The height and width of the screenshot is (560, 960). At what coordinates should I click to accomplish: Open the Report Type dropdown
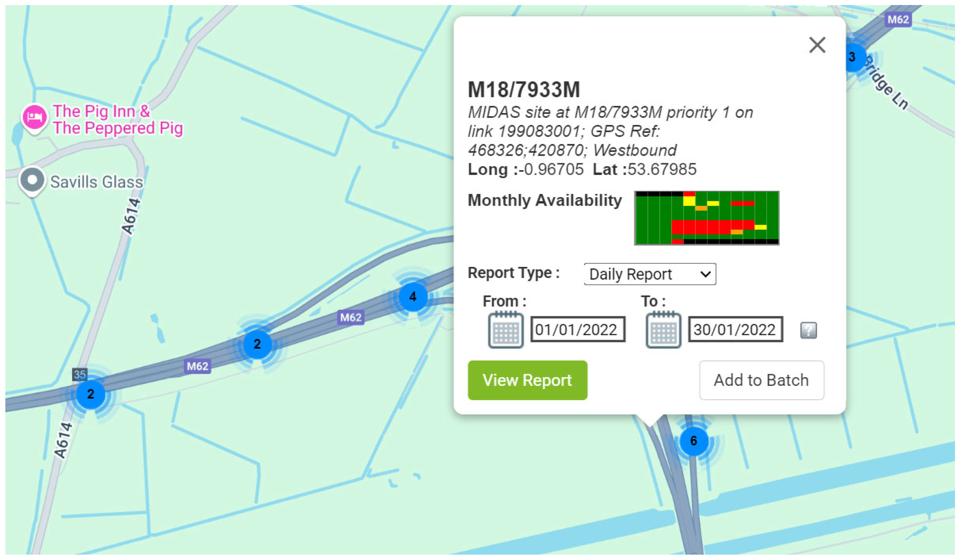click(650, 274)
